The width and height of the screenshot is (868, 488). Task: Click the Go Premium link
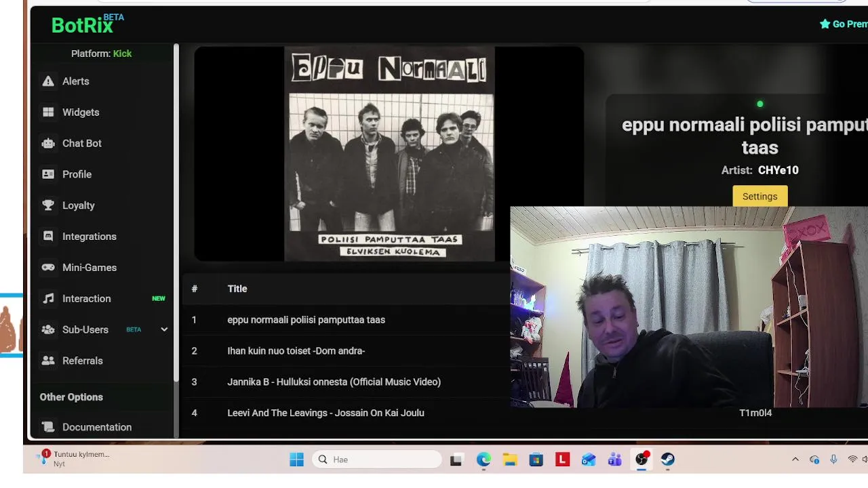point(844,24)
